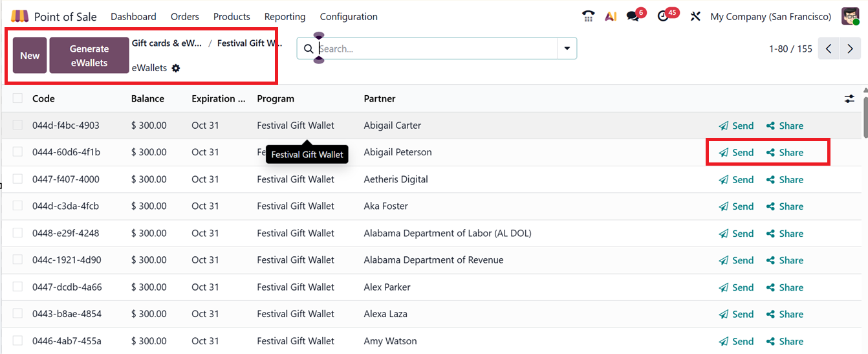Go to the next page of records
The width and height of the screenshot is (868, 354).
[850, 49]
